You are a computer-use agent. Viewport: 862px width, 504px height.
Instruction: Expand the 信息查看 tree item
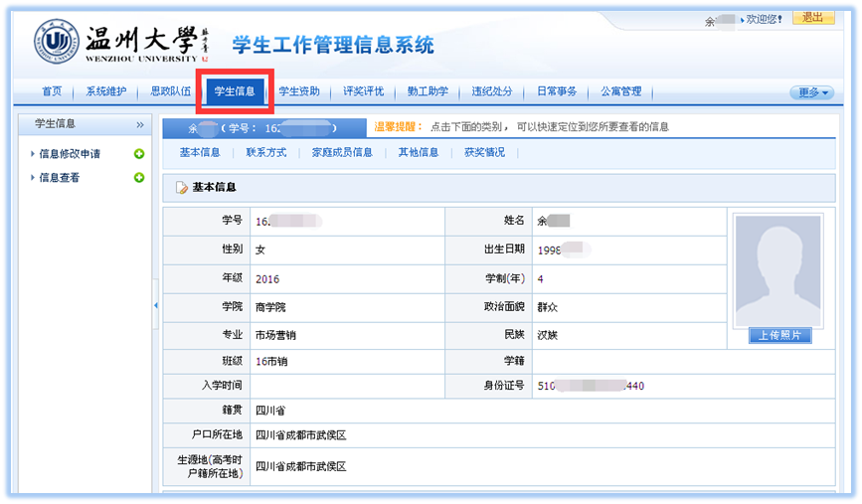coord(33,178)
